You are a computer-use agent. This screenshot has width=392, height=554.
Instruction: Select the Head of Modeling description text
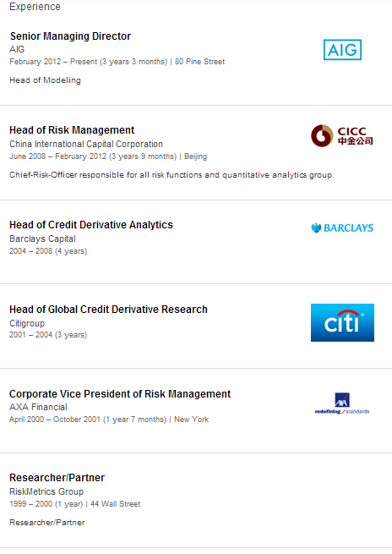coord(45,80)
